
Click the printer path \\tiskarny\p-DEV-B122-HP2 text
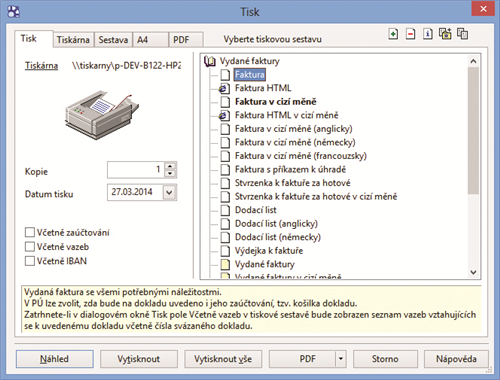coord(127,66)
